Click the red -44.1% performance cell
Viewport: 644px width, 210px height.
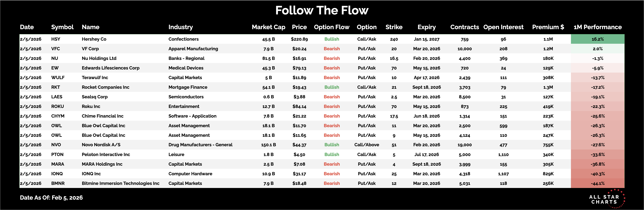pos(597,183)
